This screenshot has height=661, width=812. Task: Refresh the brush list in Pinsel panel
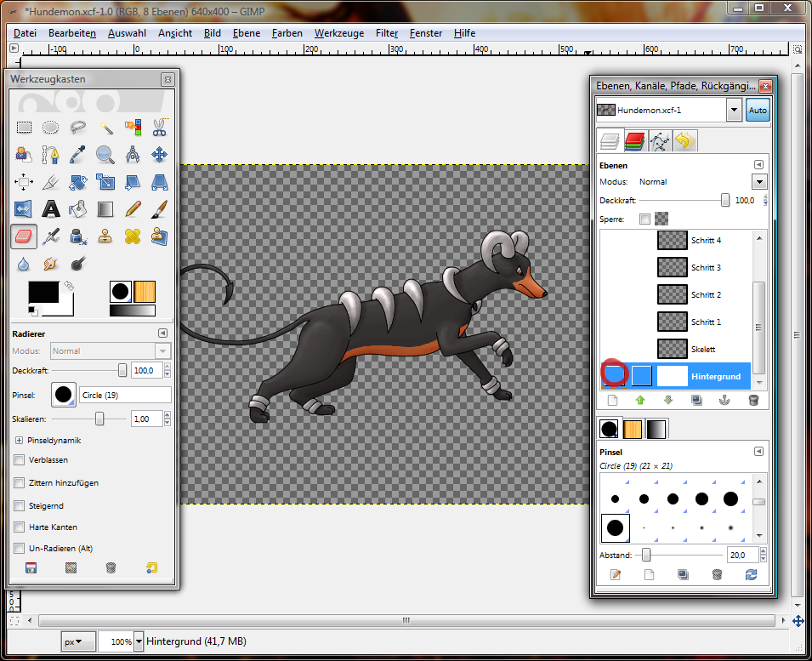(x=751, y=574)
